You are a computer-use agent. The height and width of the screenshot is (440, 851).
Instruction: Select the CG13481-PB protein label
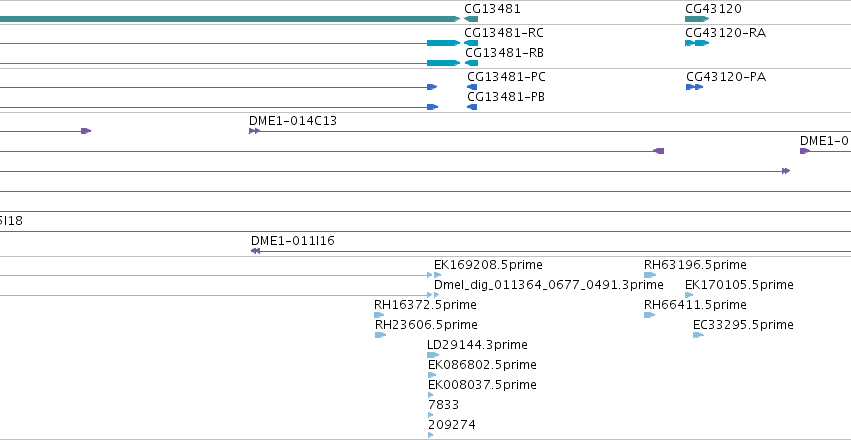(x=506, y=97)
